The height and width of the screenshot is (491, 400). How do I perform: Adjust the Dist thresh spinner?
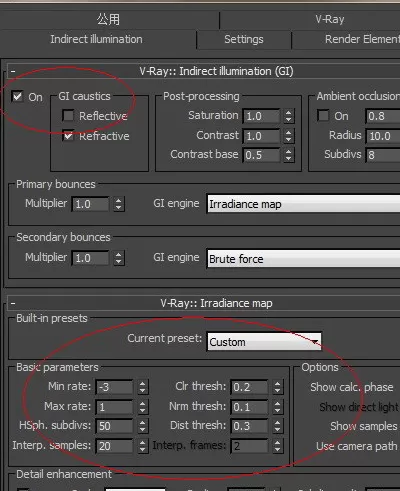(277, 426)
